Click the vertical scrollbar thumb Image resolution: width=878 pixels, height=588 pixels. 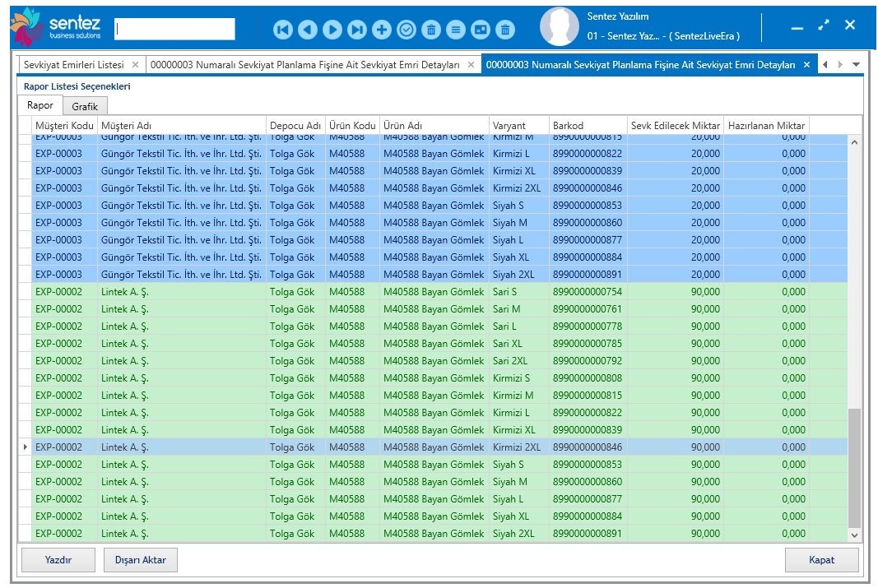[x=854, y=468]
